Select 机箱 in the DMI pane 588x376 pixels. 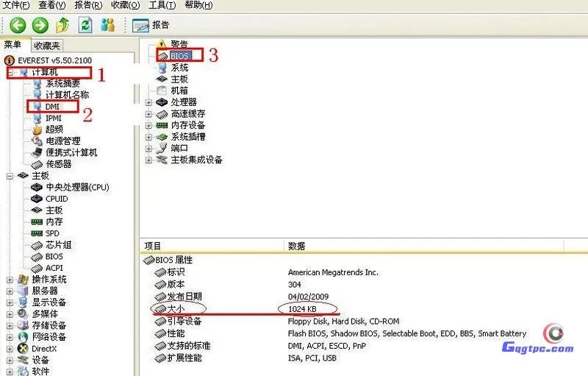click(179, 91)
